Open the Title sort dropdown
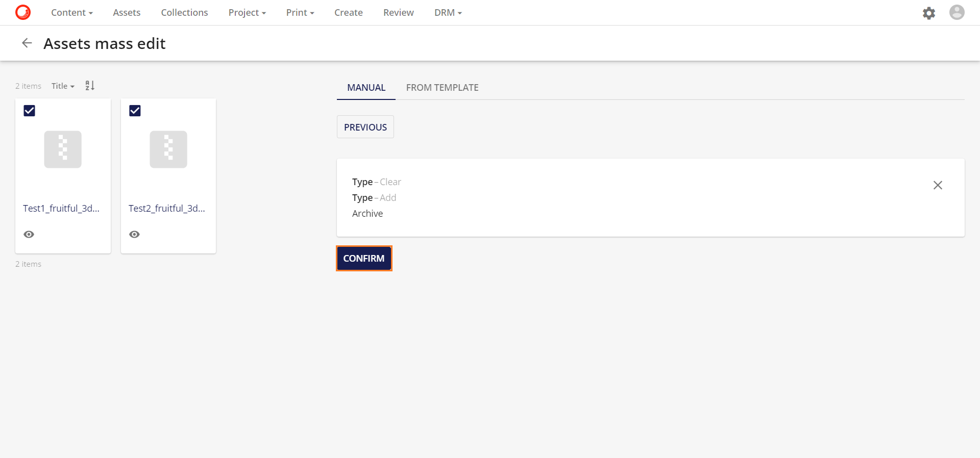 (63, 86)
